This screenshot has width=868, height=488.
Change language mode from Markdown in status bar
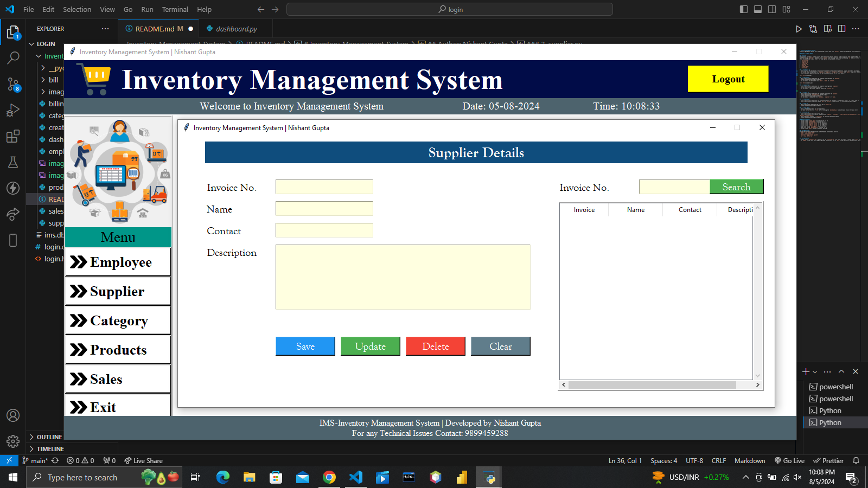pos(750,460)
